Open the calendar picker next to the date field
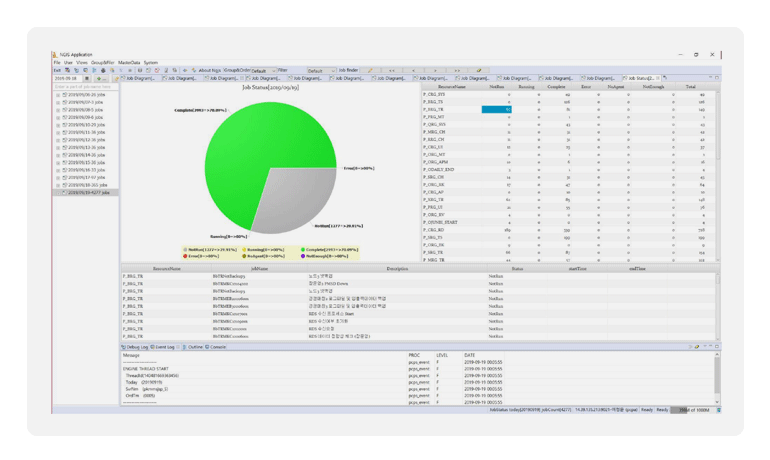770x460 pixels. coord(87,78)
